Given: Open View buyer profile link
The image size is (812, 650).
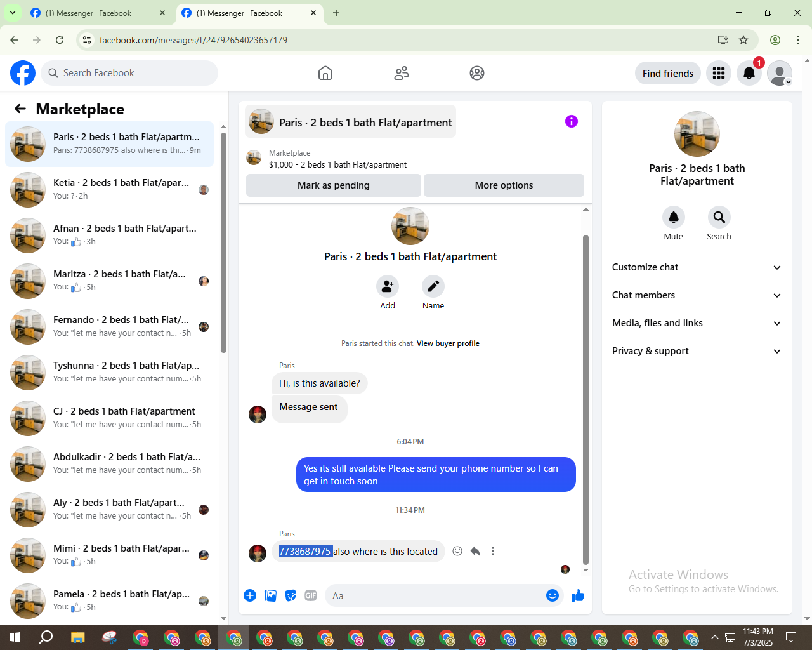Looking at the screenshot, I should click(448, 343).
